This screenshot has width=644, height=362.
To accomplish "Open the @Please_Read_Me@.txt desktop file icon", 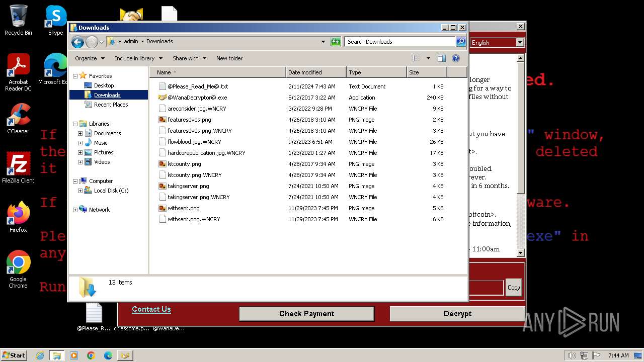I will (x=94, y=317).
